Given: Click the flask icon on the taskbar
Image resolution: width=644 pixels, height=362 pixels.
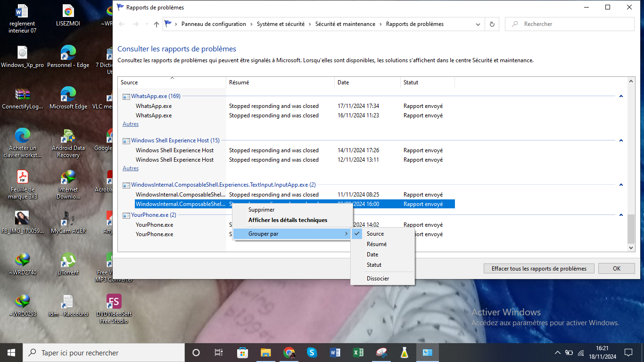Looking at the screenshot, I should [404, 353].
